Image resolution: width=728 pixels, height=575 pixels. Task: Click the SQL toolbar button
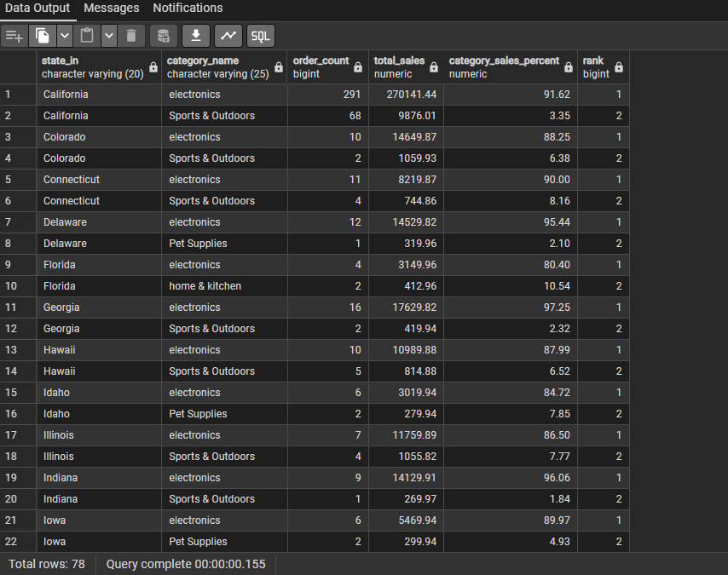pyautogui.click(x=261, y=36)
